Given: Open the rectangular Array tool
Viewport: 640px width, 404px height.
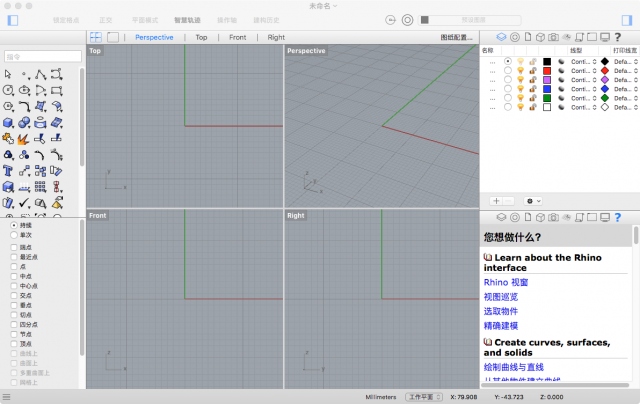Looking at the screenshot, I should click(x=40, y=187).
